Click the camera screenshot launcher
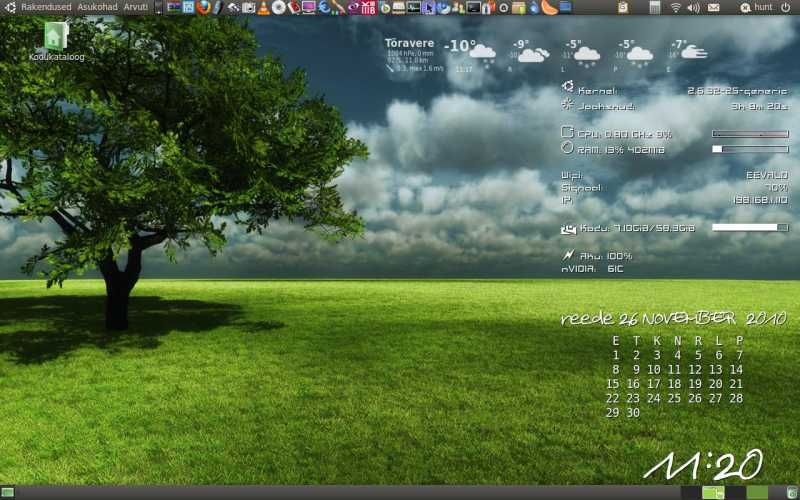Viewport: 800px width, 500px height. [248, 7]
